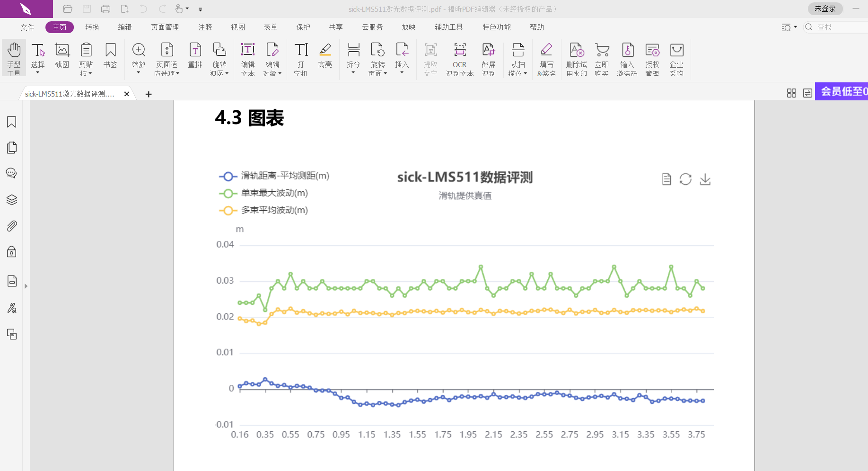Expand the Split (拆分) dropdown arrow
The image size is (868, 471).
tap(353, 72)
